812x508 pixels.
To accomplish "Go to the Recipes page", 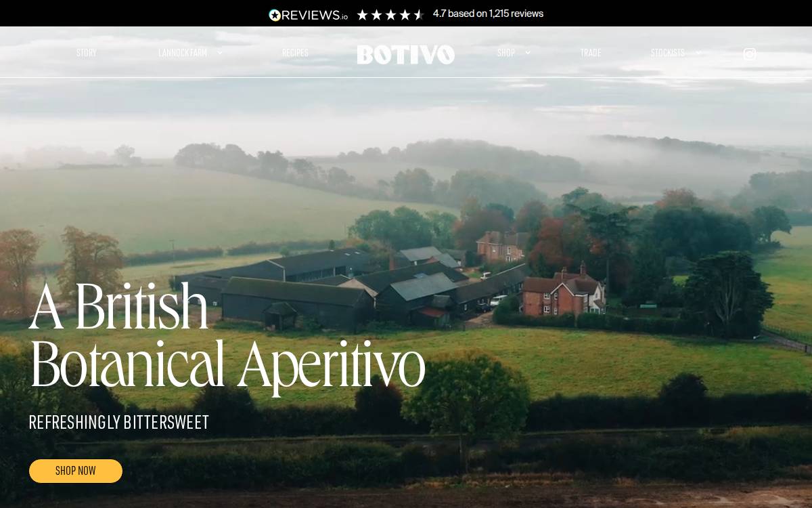I will [x=295, y=53].
